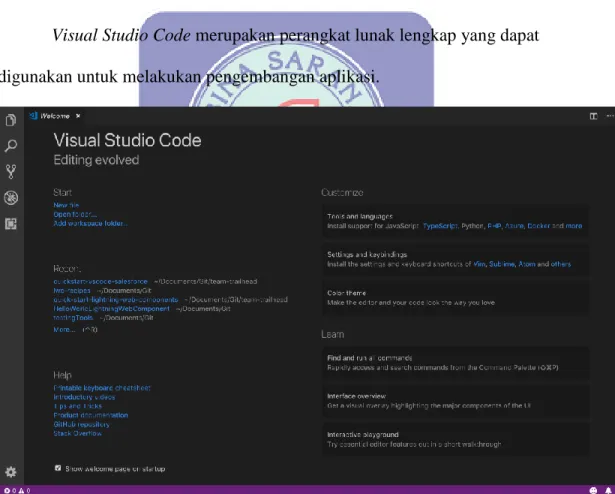Open GitHub repository link
615x494 pixels.
tap(82, 425)
